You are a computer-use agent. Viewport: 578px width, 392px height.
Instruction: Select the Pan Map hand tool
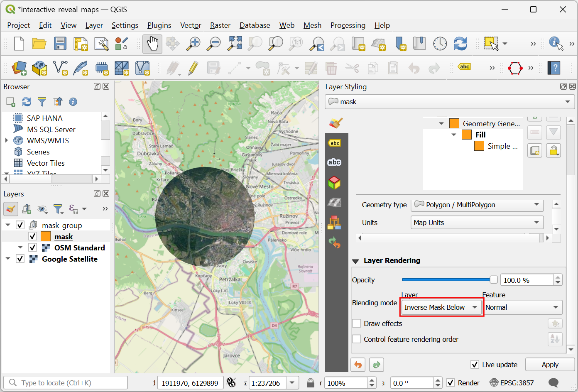coord(152,44)
